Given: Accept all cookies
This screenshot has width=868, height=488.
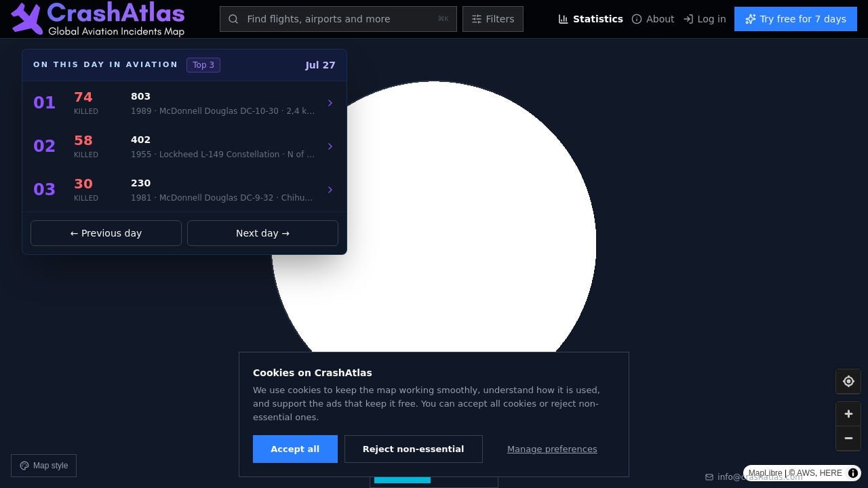Looking at the screenshot, I should 295,449.
